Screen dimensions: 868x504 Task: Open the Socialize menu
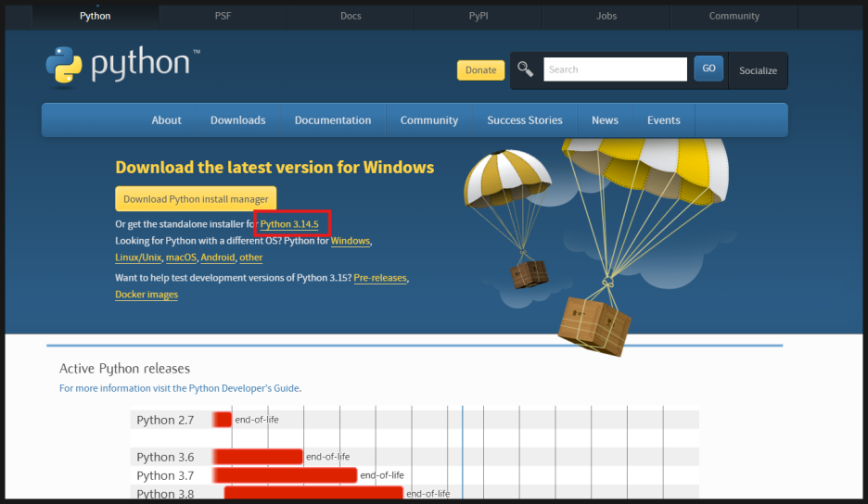758,70
